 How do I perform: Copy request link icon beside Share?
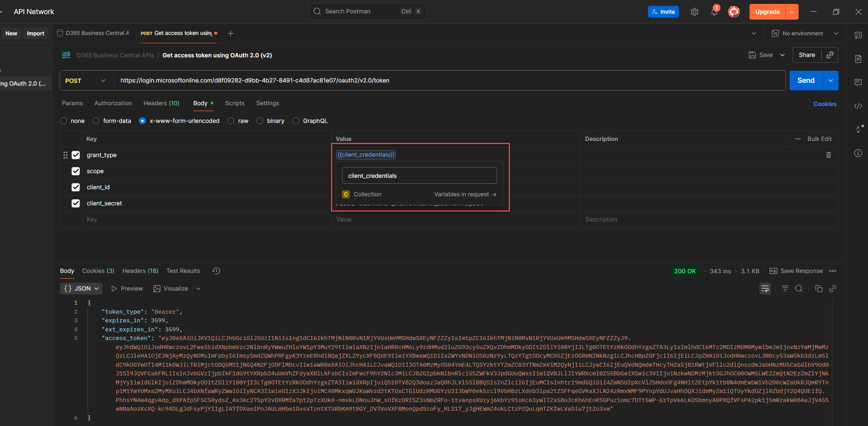click(830, 55)
